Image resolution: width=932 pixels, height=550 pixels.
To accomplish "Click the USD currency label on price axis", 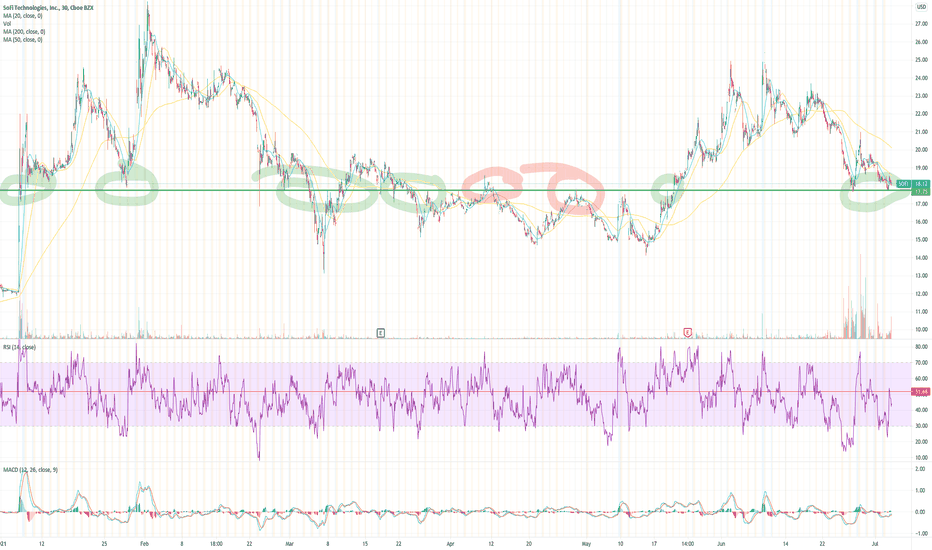I will pyautogui.click(x=922, y=7).
